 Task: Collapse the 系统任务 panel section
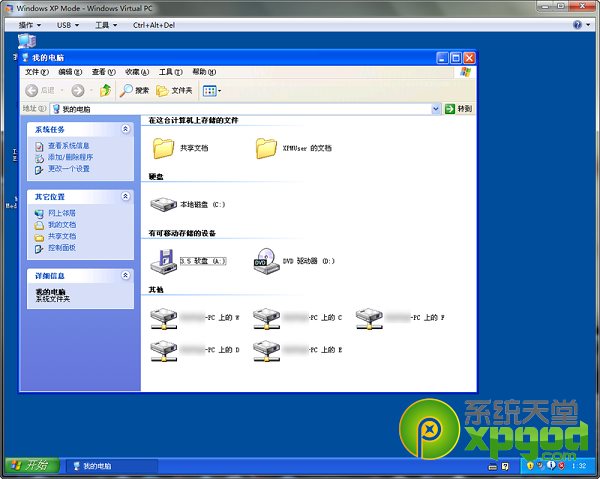[125, 129]
